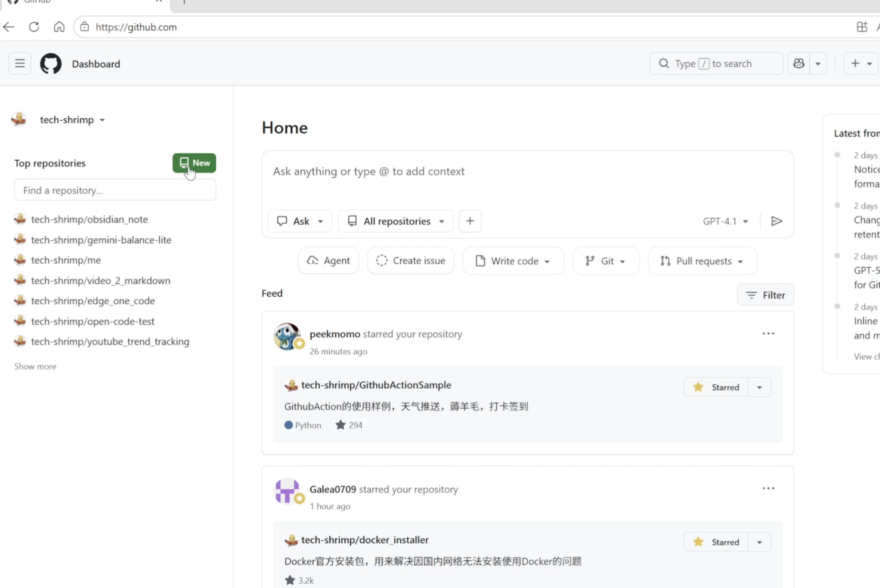The image size is (880, 588).
Task: Expand the Write code dropdown
Action: [x=513, y=261]
